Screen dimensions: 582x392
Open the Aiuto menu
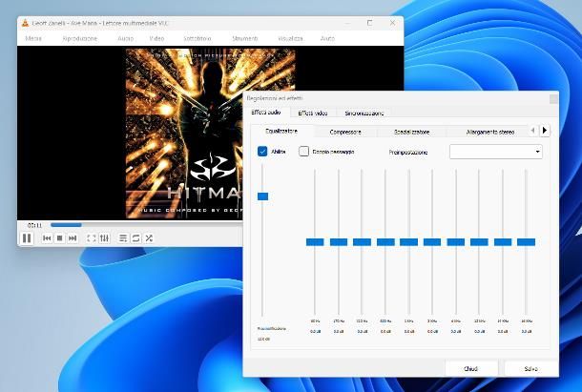327,38
